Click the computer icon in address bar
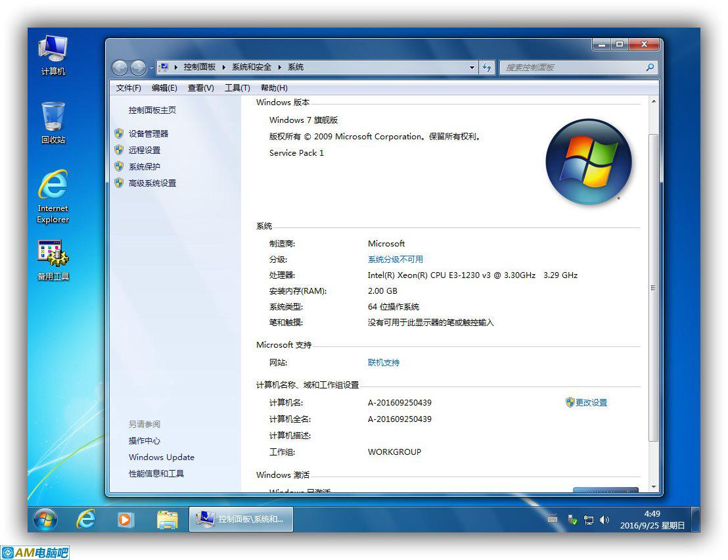This screenshot has width=728, height=560. pyautogui.click(x=164, y=67)
